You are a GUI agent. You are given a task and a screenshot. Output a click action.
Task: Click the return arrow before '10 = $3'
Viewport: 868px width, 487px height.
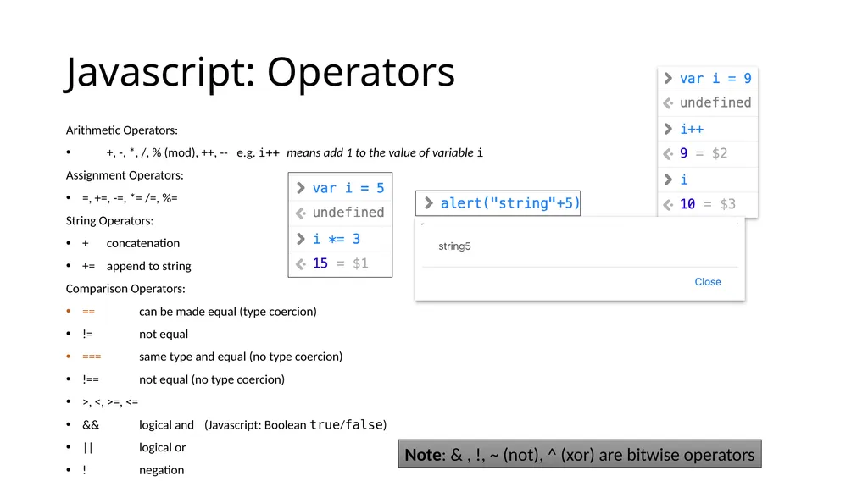(x=668, y=205)
